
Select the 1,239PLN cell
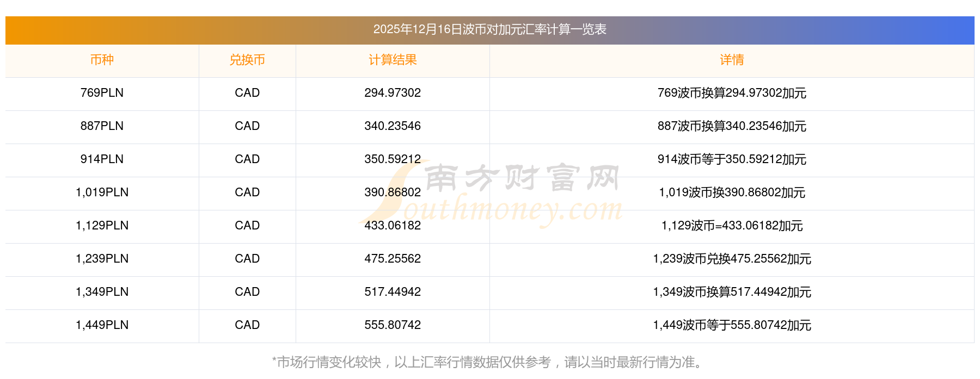click(x=102, y=259)
